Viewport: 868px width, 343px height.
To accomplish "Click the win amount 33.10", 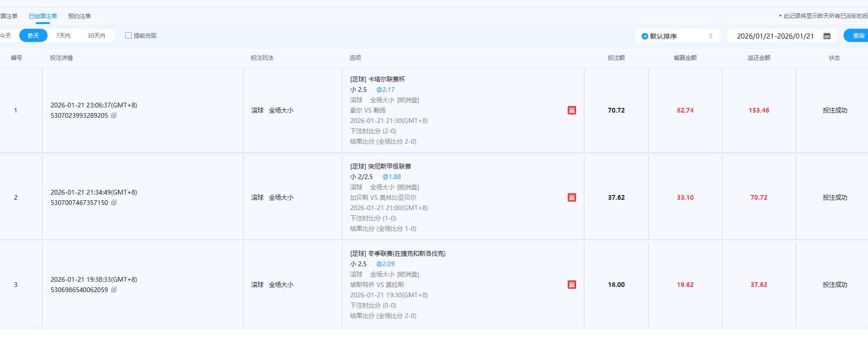I will point(685,197).
